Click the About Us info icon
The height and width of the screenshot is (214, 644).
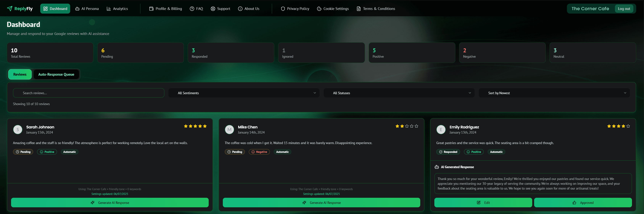click(240, 9)
